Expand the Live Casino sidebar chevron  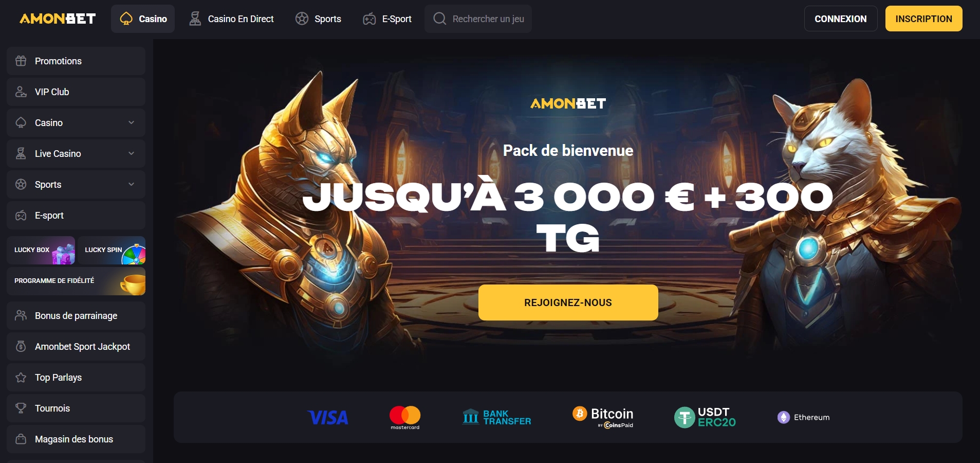click(131, 153)
